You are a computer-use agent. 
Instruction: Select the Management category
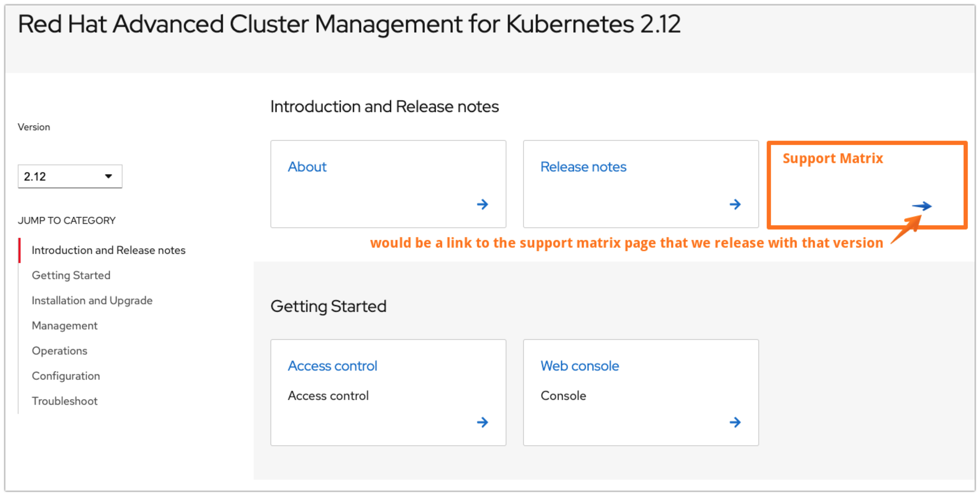[x=65, y=326]
